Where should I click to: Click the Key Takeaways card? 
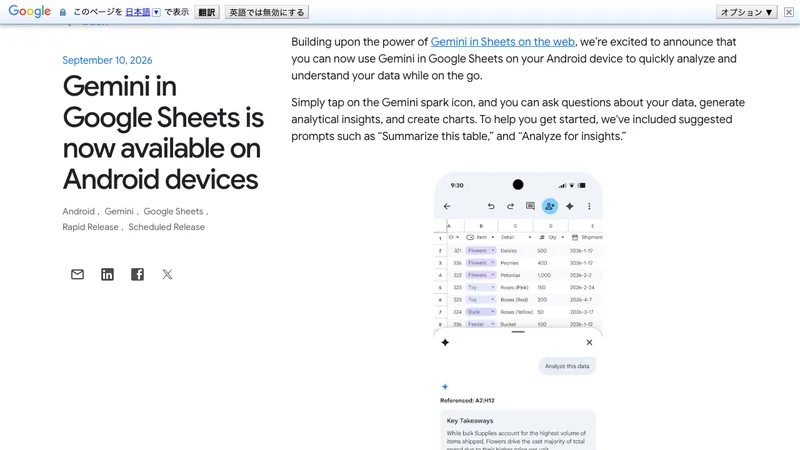(518, 430)
